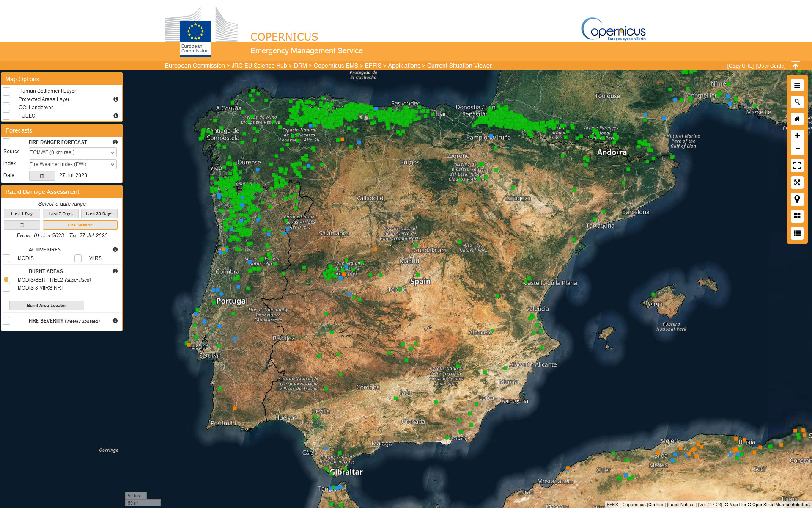Click the expand arrows map icon
This screenshot has width=812, height=508.
click(797, 182)
